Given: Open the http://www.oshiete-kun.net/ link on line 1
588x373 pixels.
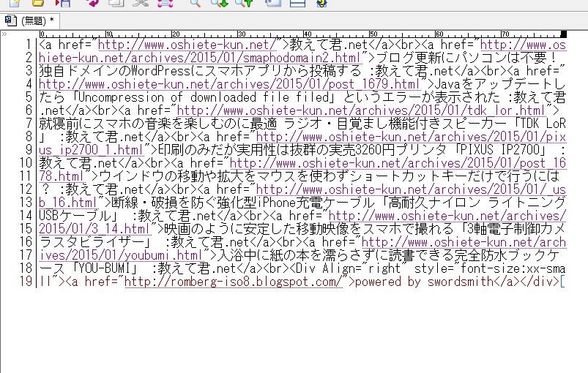Looking at the screenshot, I should 187,45.
